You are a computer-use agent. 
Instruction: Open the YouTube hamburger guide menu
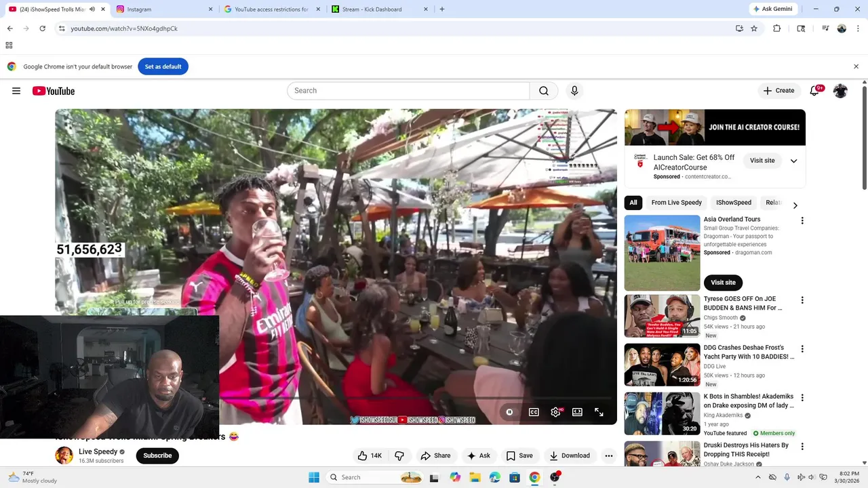pyautogui.click(x=16, y=91)
